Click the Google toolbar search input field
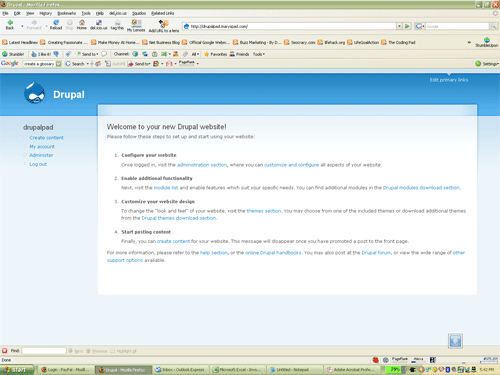This screenshot has width=500, height=375. tap(39, 64)
